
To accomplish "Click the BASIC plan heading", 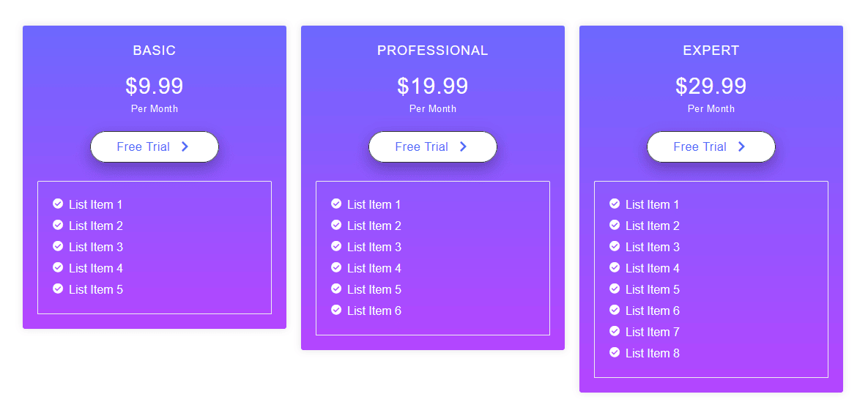I will coord(154,51).
